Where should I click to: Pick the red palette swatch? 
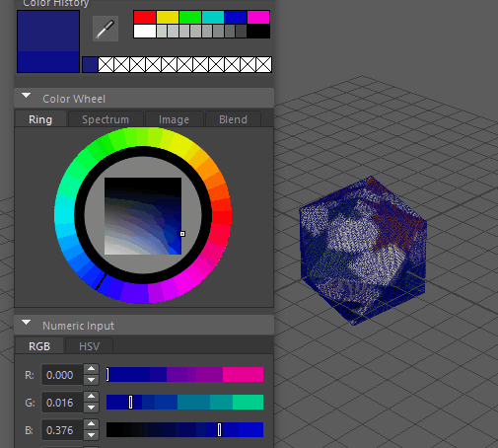click(145, 18)
